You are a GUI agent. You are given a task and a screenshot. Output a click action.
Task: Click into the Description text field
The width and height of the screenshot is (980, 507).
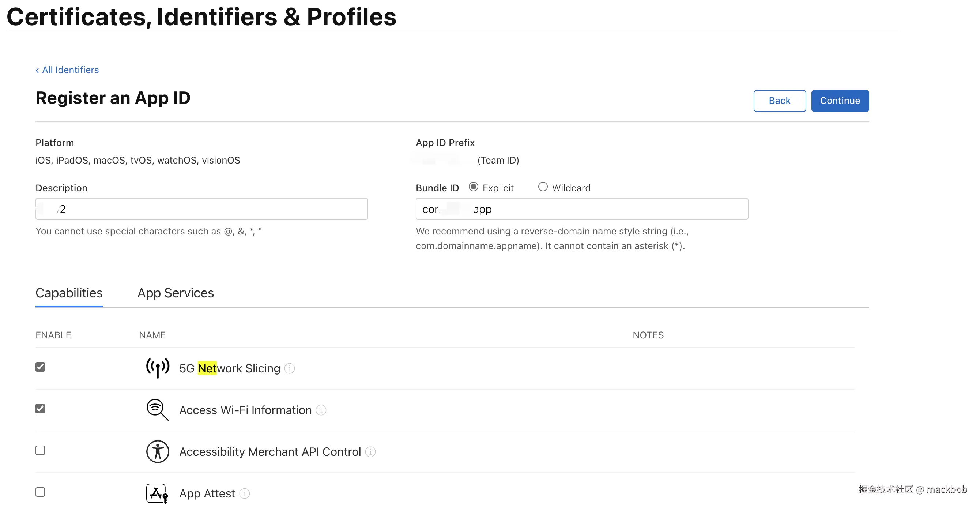point(201,209)
